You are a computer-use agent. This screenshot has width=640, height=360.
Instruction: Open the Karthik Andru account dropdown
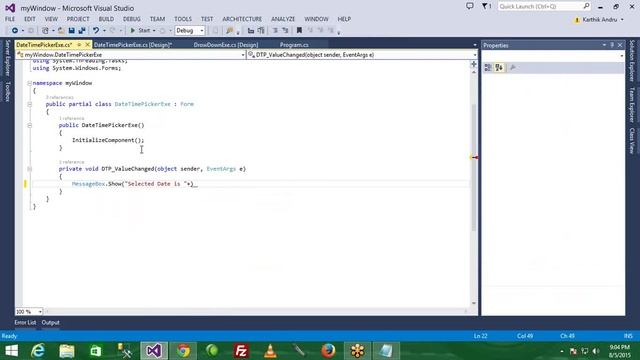coord(622,20)
